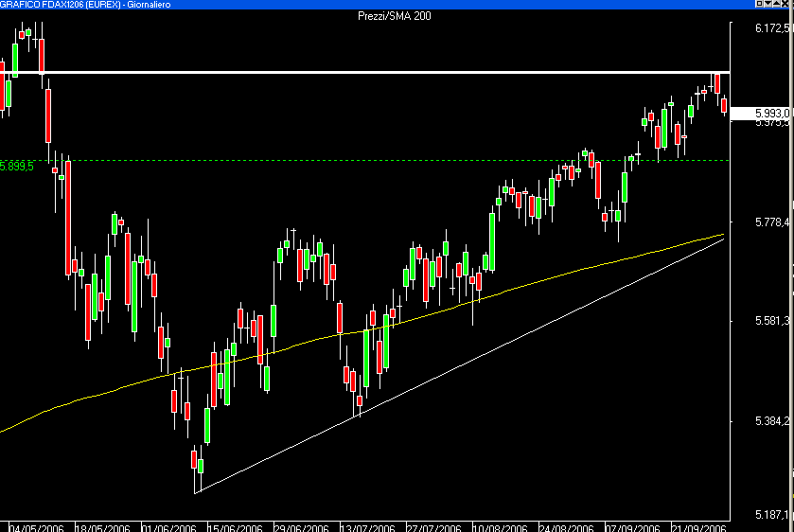Click the 18/05/2006 date label
The image size is (794, 532).
coord(103,527)
